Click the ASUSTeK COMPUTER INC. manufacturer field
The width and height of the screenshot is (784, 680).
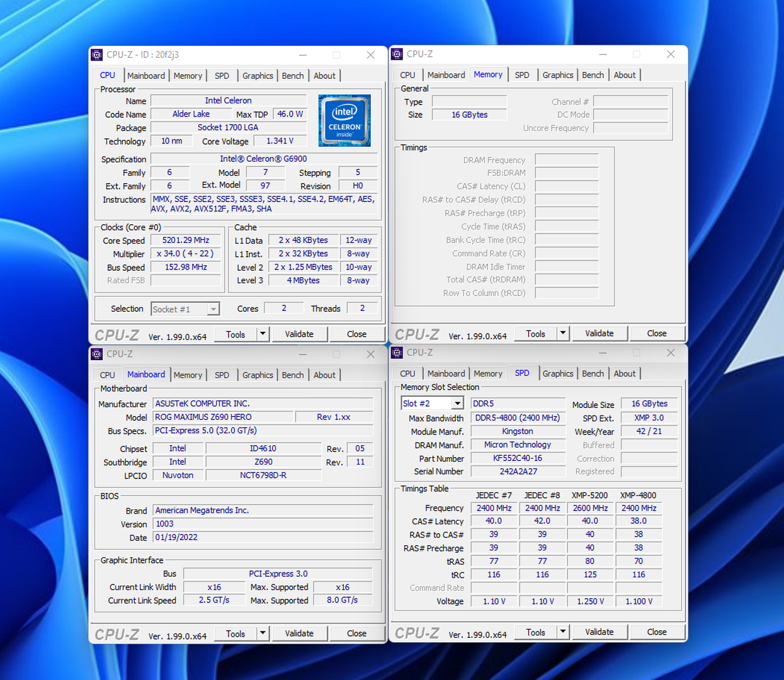point(263,404)
